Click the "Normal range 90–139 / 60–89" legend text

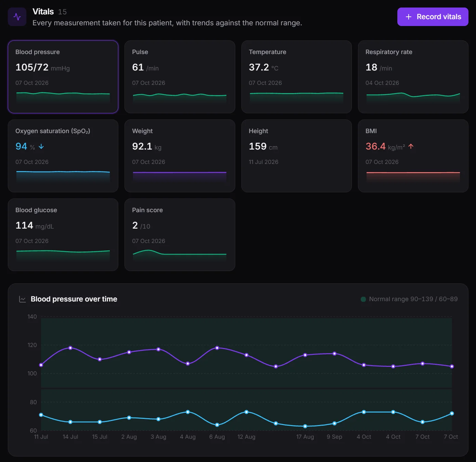coord(413,299)
